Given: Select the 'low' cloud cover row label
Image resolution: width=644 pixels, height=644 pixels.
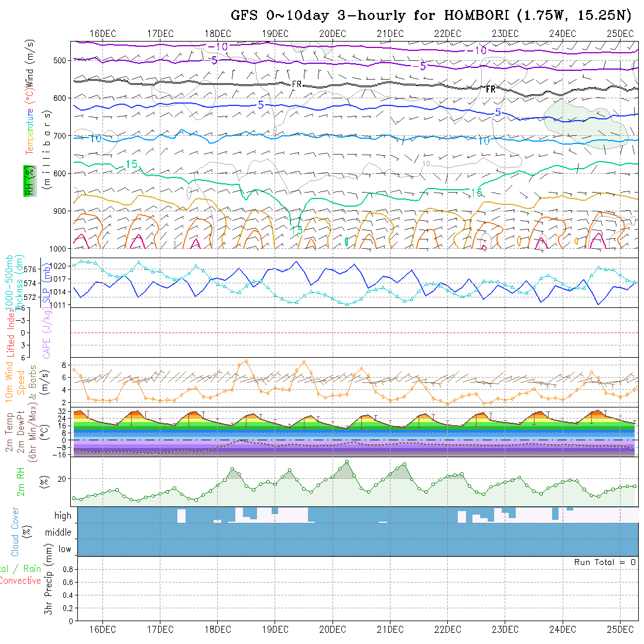Looking at the screenshot, I should [x=64, y=549].
